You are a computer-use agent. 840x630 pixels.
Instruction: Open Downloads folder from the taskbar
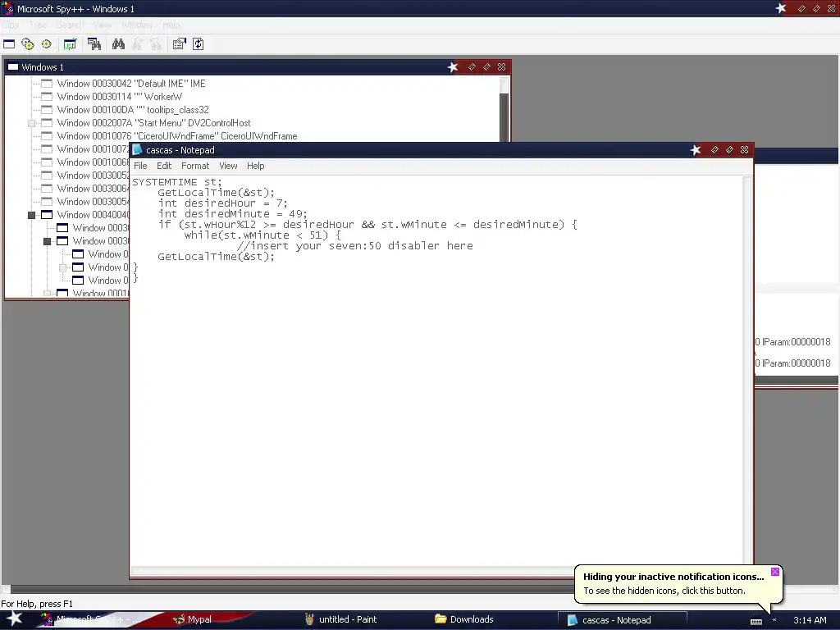(x=464, y=620)
